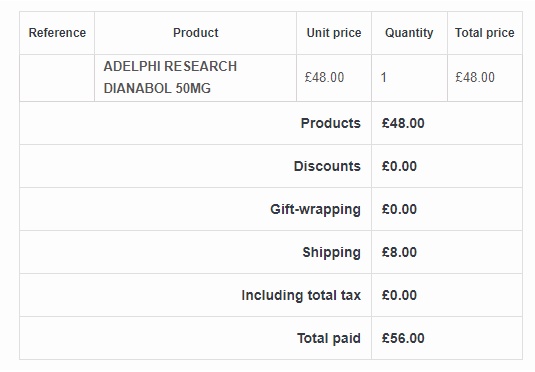This screenshot has height=372, width=535.
Task: Select the Adelphi Research Dianabol 50mg product
Action: [x=170, y=77]
